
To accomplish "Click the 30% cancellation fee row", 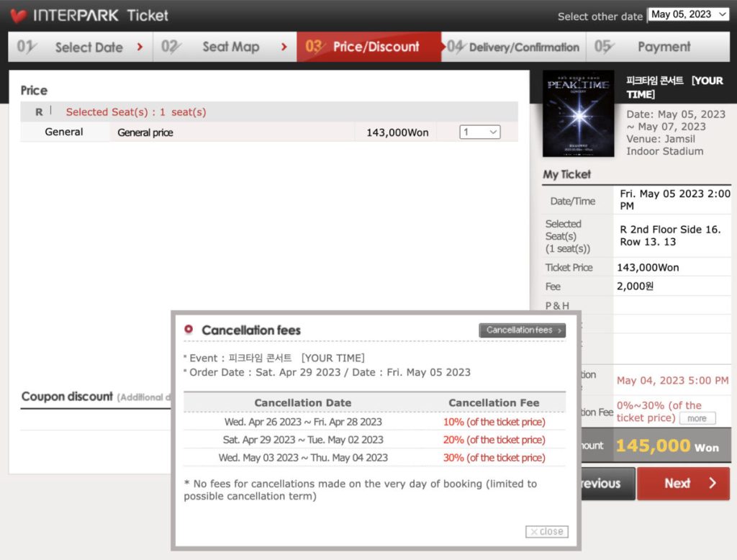I will pos(374,458).
